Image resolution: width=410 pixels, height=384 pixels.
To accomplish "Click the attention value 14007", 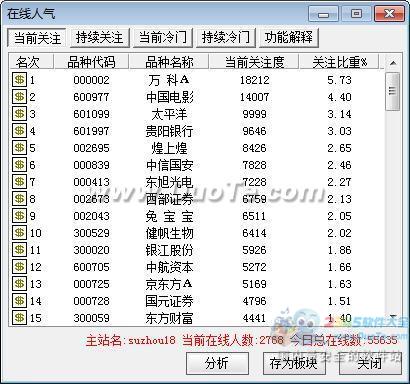I will click(254, 97).
